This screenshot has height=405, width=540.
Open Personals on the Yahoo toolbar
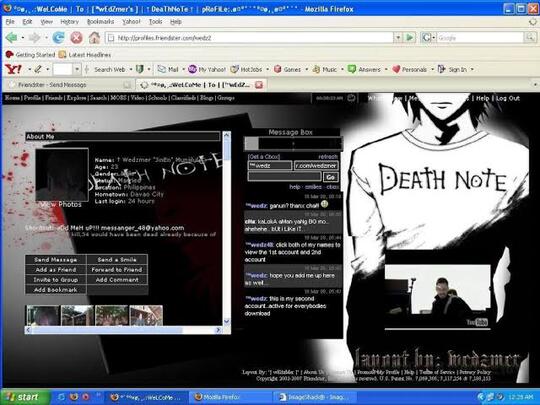[x=409, y=70]
